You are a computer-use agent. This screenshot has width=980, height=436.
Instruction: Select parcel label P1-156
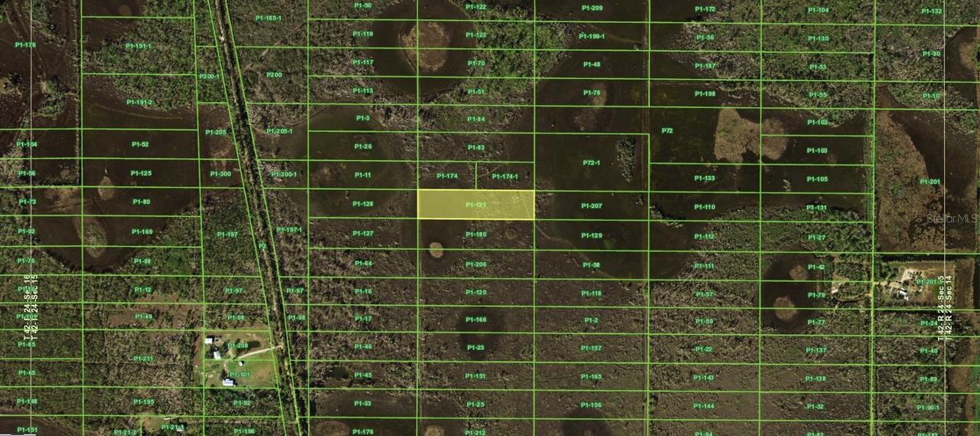point(590,405)
